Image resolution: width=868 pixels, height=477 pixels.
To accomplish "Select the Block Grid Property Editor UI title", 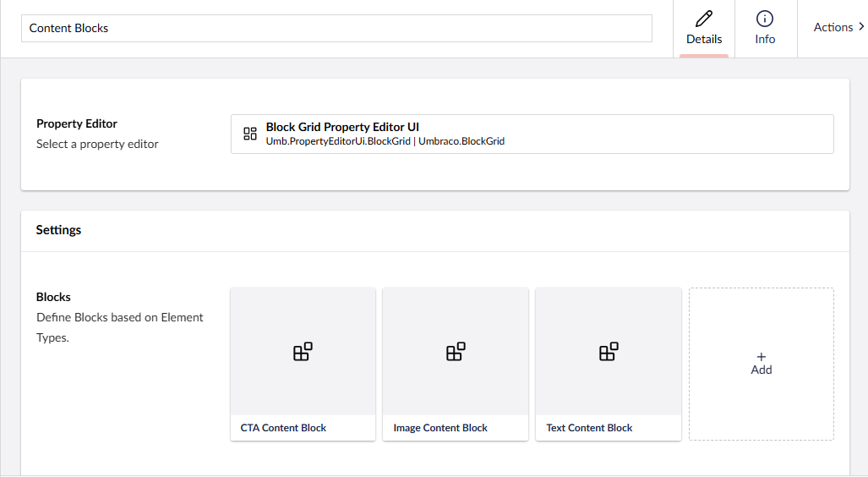I will click(342, 127).
